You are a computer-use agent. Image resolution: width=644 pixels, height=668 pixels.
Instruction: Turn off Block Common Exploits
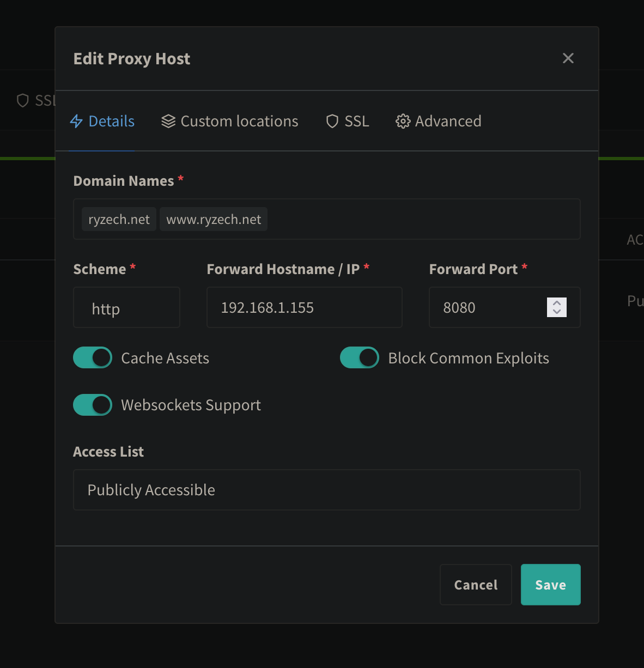click(x=360, y=358)
